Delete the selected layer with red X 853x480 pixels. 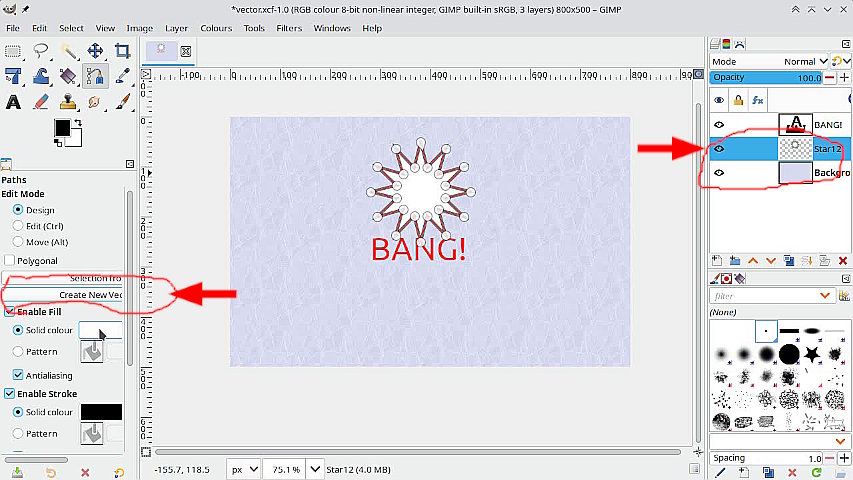843,261
